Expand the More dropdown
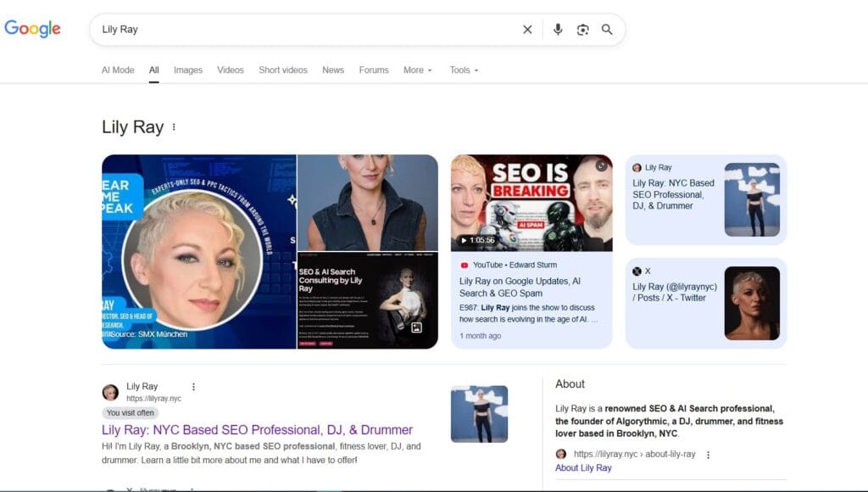This screenshot has height=492, width=868. 417,70
